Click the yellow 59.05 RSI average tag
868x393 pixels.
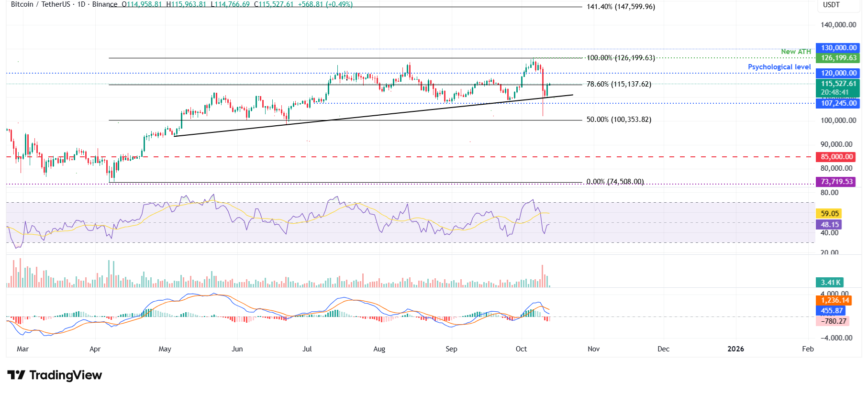pyautogui.click(x=830, y=214)
